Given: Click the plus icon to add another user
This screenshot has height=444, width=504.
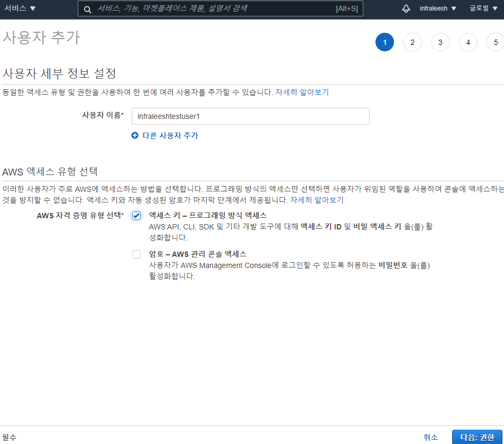Looking at the screenshot, I should click(135, 135).
